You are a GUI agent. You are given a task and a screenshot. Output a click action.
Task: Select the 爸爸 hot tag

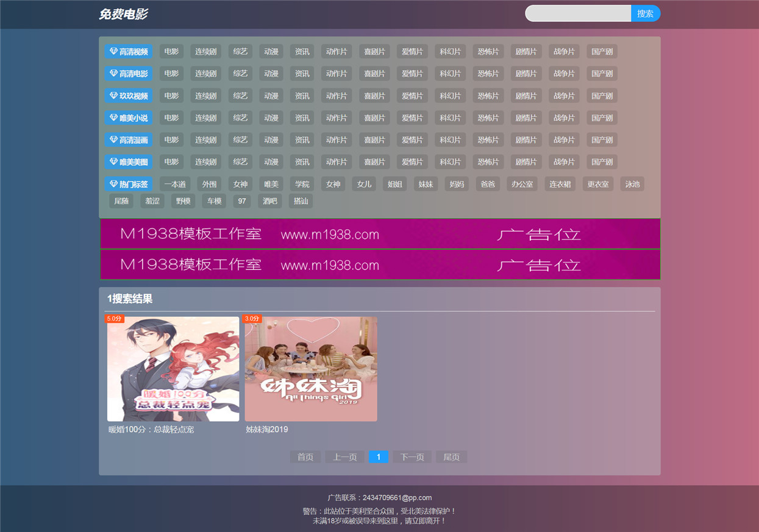[488, 184]
